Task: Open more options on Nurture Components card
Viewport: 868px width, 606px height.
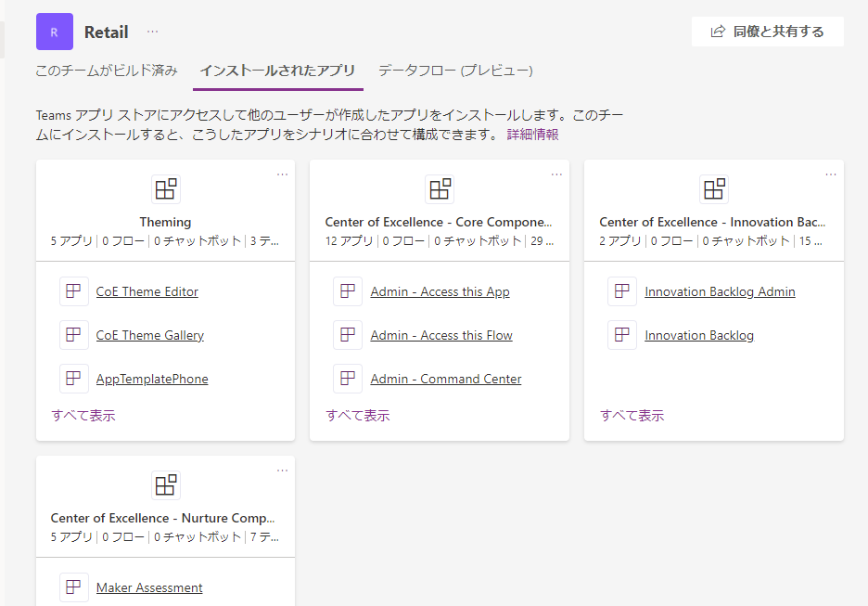Action: 282,471
